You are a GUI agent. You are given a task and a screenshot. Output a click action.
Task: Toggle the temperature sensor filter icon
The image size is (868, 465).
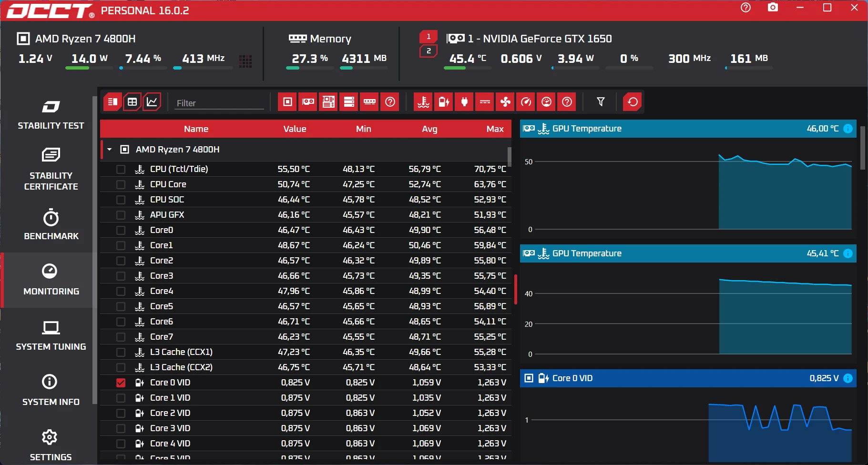pyautogui.click(x=423, y=102)
